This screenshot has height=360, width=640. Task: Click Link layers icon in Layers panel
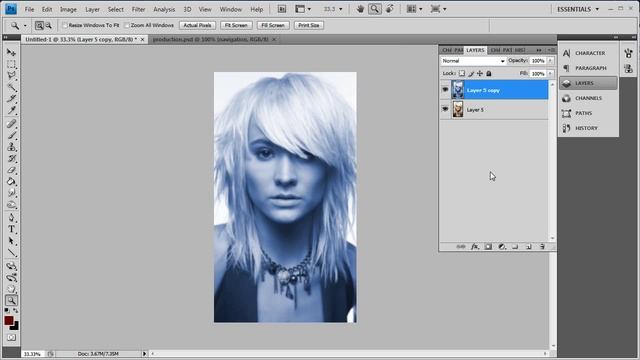(461, 247)
